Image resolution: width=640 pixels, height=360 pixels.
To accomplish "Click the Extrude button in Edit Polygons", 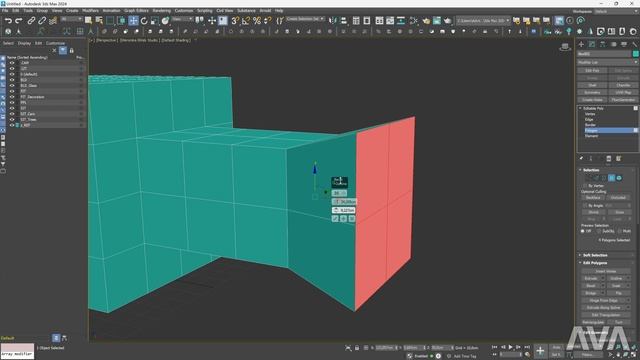I will point(591,278).
